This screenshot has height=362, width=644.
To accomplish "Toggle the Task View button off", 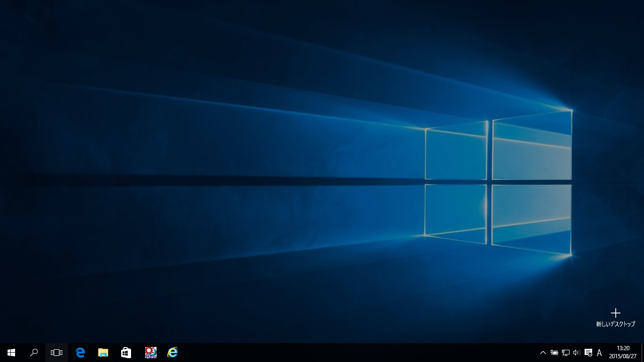I will click(x=57, y=353).
